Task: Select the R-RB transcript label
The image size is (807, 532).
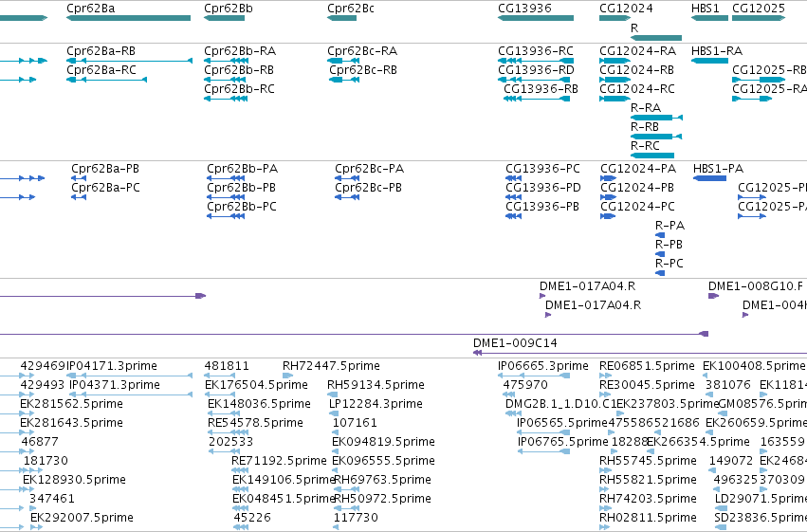Action: (x=644, y=127)
